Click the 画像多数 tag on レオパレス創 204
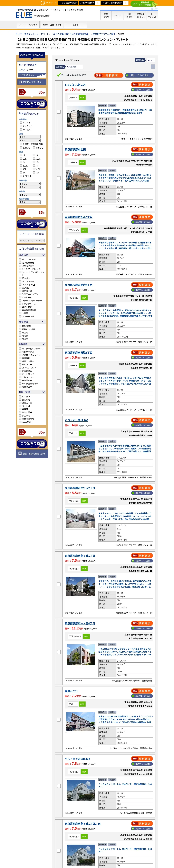 103,105
